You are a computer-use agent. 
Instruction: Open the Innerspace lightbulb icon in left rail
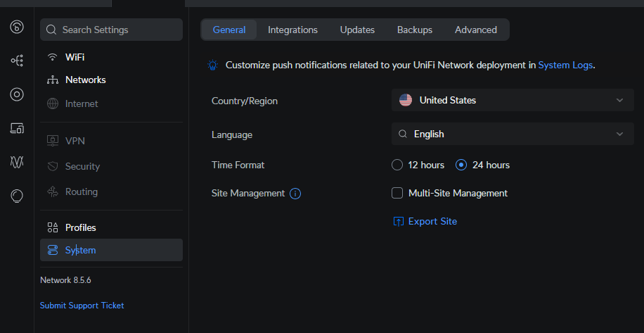(x=17, y=196)
